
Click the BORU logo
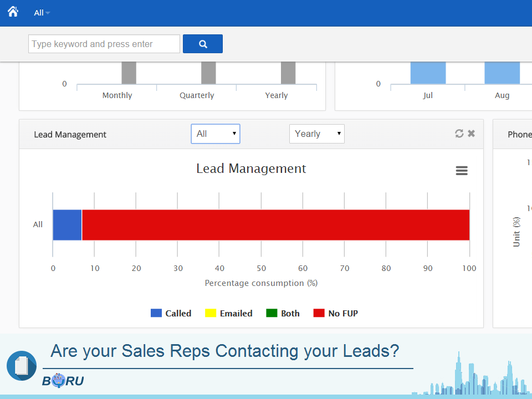click(63, 381)
